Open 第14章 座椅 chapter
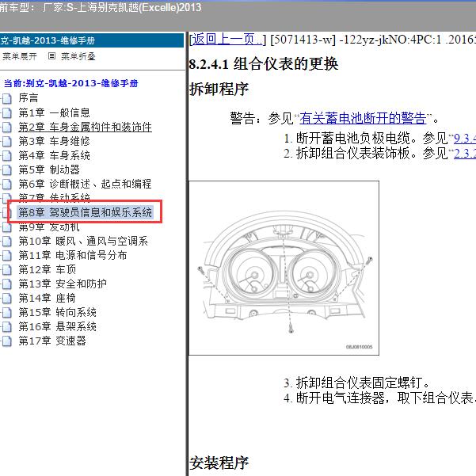 coord(47,298)
